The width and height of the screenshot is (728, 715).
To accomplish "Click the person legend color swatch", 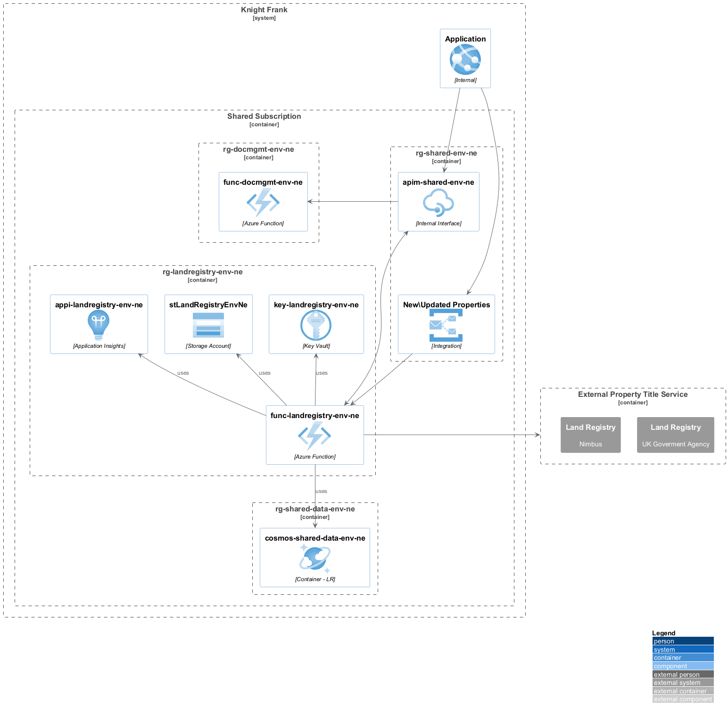I will [x=683, y=641].
